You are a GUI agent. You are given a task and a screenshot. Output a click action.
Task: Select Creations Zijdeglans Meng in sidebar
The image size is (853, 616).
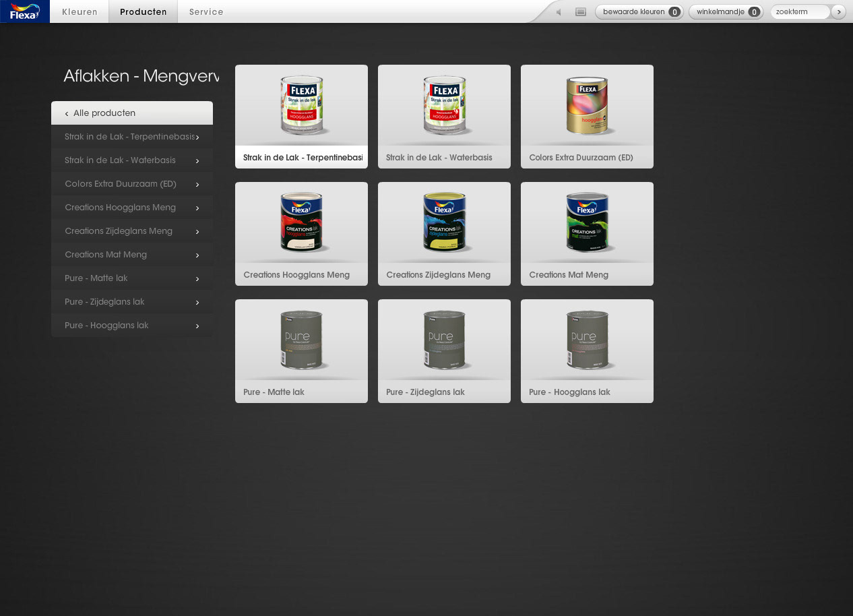132,231
